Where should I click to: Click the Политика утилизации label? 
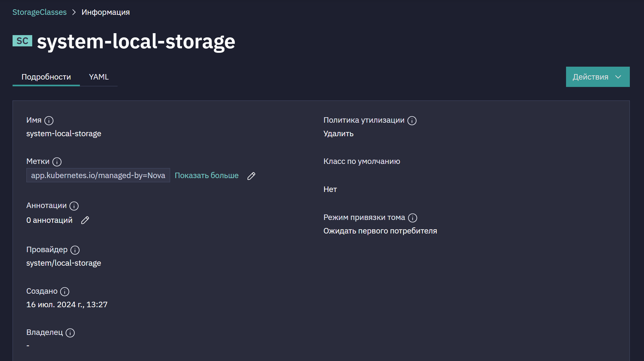pyautogui.click(x=364, y=120)
